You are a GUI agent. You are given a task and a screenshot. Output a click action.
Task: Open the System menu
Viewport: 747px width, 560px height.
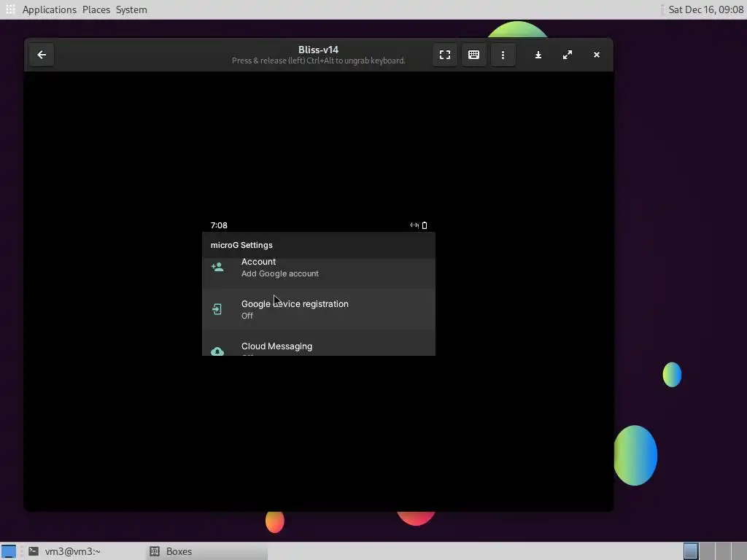[x=131, y=9]
